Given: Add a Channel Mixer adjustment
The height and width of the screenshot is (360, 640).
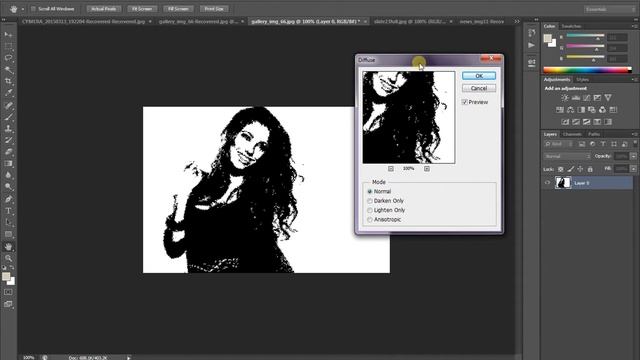Looking at the screenshot, I should point(602,110).
